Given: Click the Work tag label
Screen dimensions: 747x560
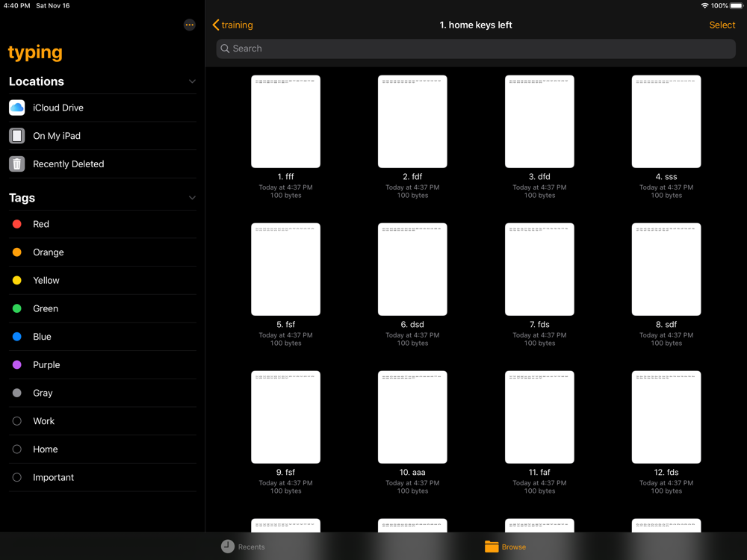Looking at the screenshot, I should coord(43,420).
